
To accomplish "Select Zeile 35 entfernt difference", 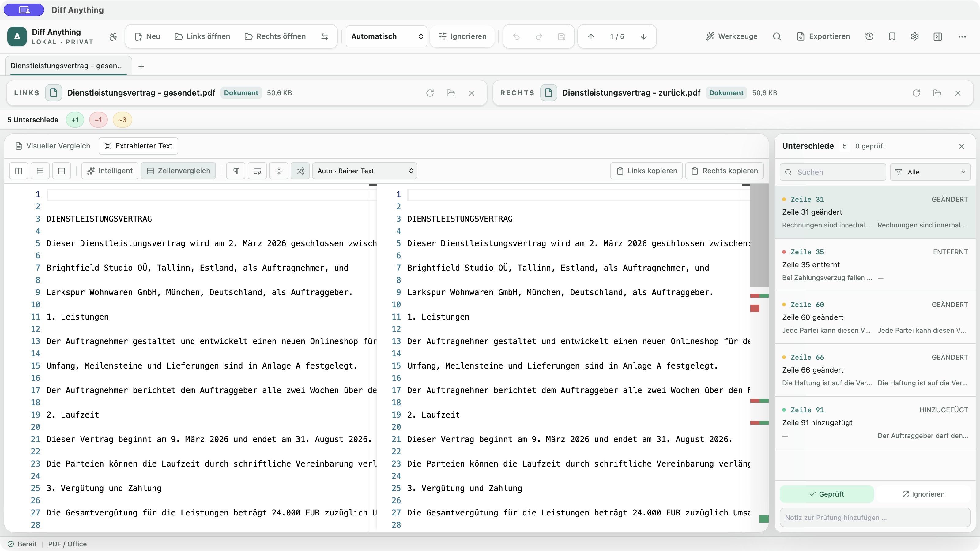I will tap(875, 265).
